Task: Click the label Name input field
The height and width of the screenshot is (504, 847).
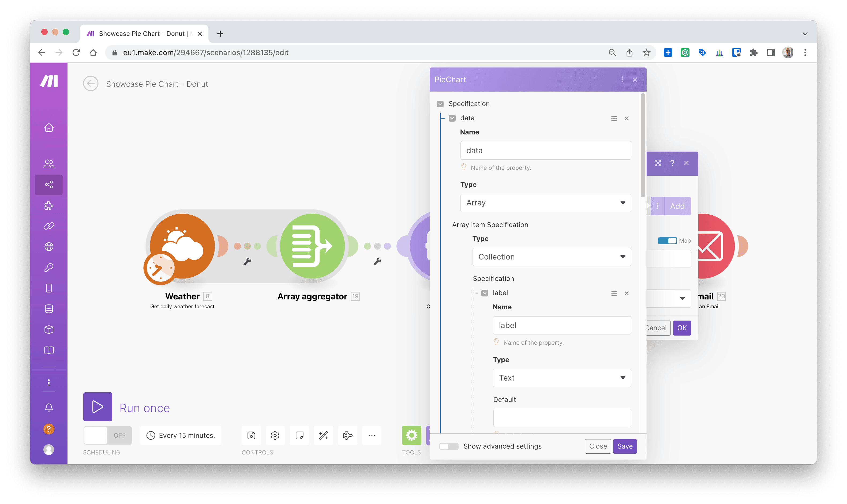Action: point(562,325)
